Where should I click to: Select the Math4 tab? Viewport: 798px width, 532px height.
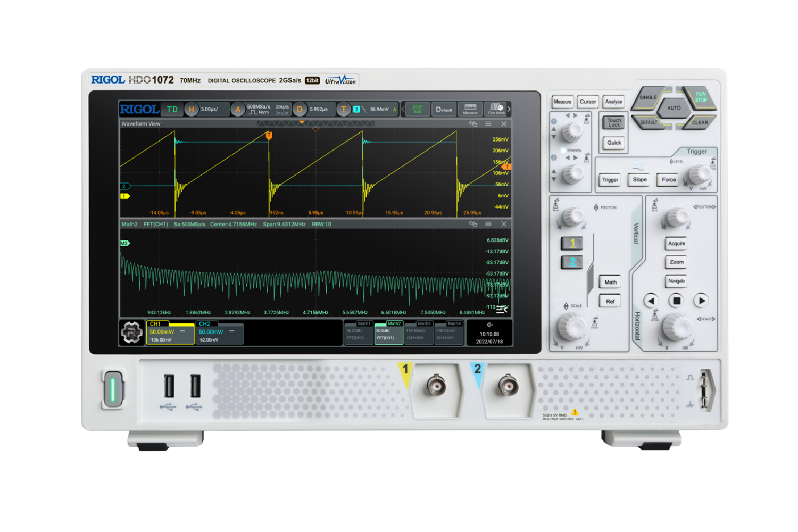pyautogui.click(x=449, y=333)
